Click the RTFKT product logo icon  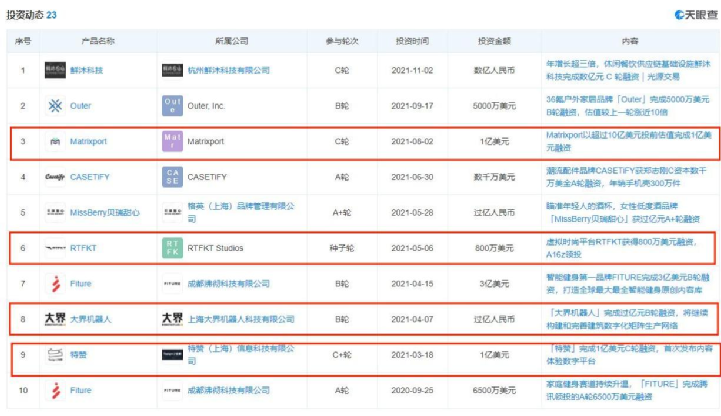point(55,248)
